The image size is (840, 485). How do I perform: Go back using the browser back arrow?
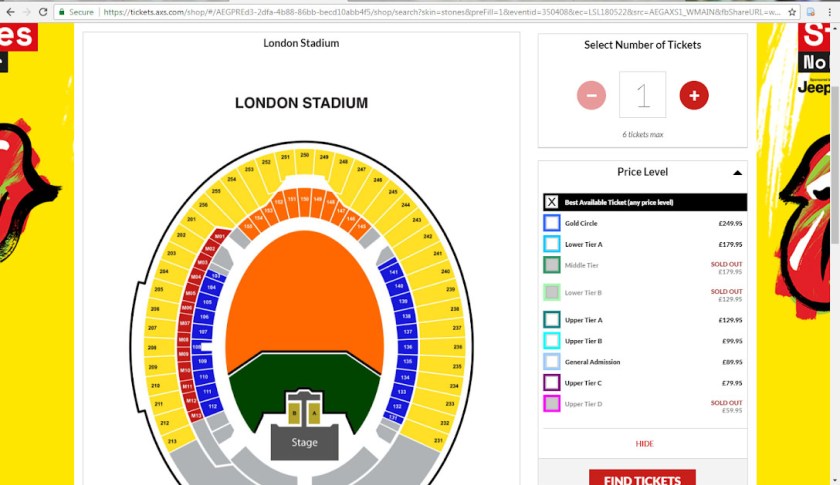11,12
